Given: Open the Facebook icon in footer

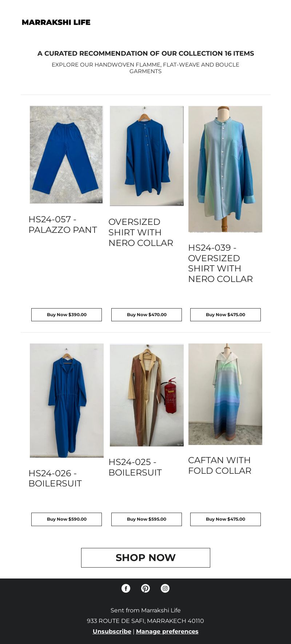Looking at the screenshot, I should click(x=126, y=588).
